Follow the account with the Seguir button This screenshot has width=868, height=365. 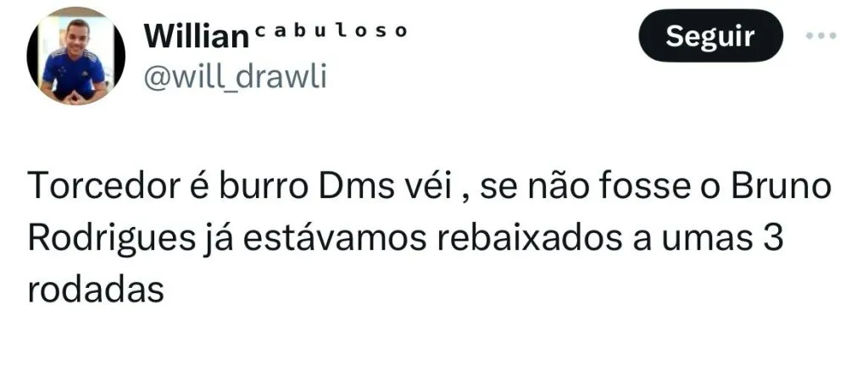tap(710, 36)
